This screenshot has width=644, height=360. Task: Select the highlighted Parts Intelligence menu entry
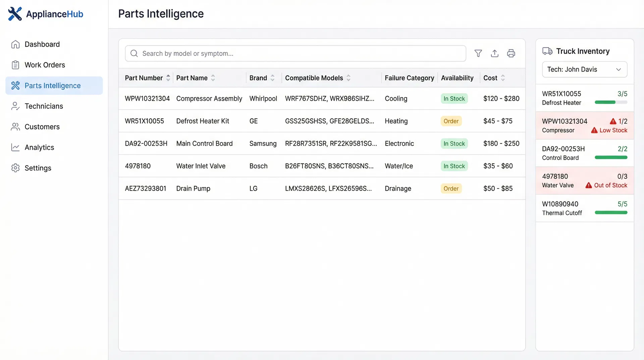(x=52, y=86)
